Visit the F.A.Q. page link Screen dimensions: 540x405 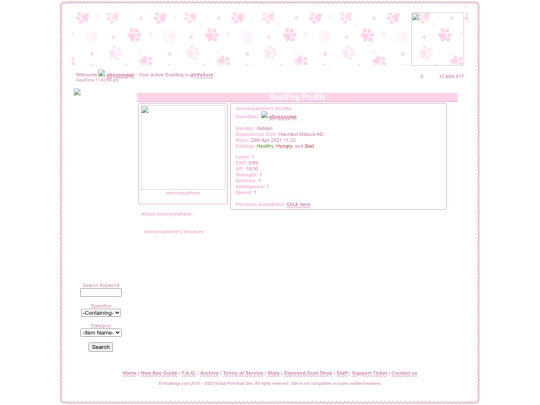point(188,373)
